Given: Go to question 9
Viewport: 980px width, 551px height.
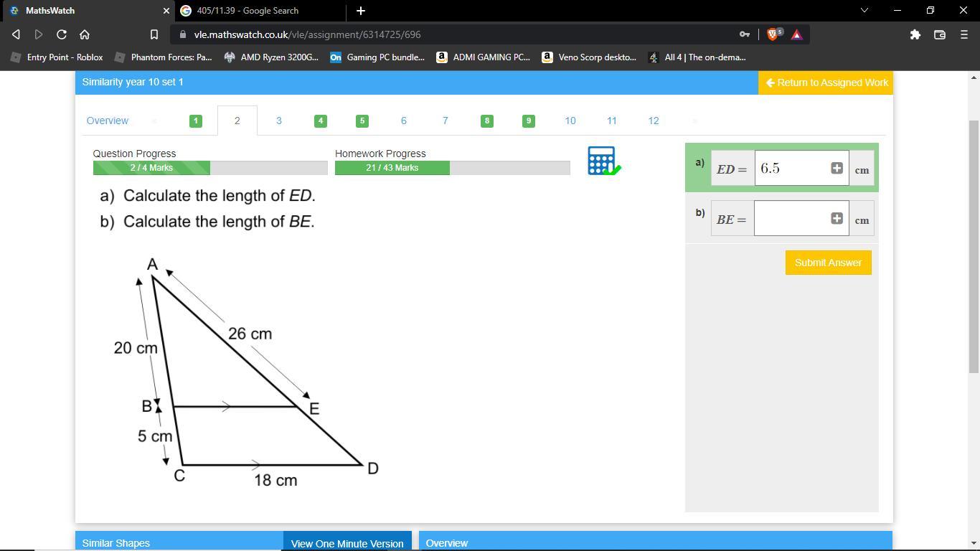Looking at the screenshot, I should [x=529, y=121].
